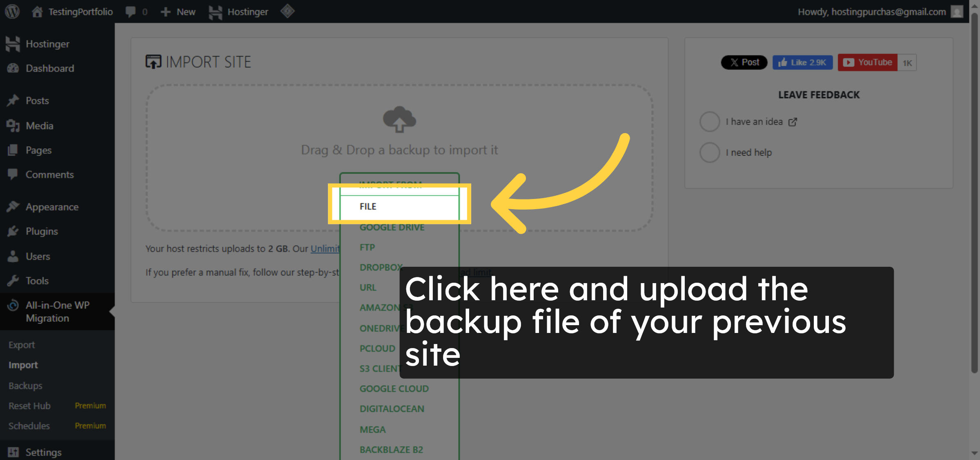Open Plugins using the plug icon
980x460 pixels.
coord(13,231)
